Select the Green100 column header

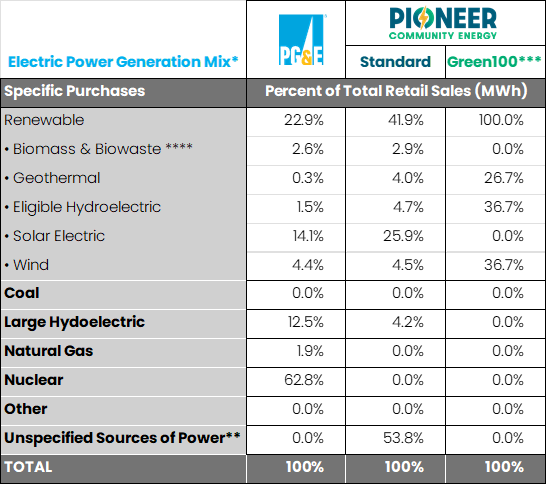click(x=494, y=61)
